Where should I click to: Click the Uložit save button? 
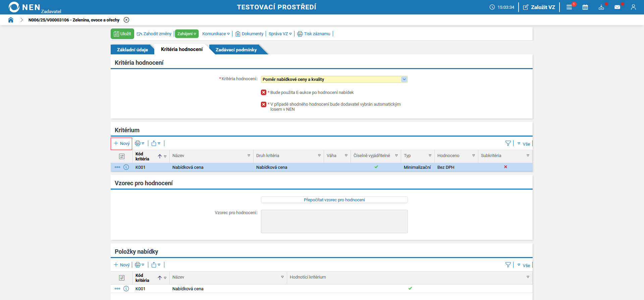[x=122, y=34]
